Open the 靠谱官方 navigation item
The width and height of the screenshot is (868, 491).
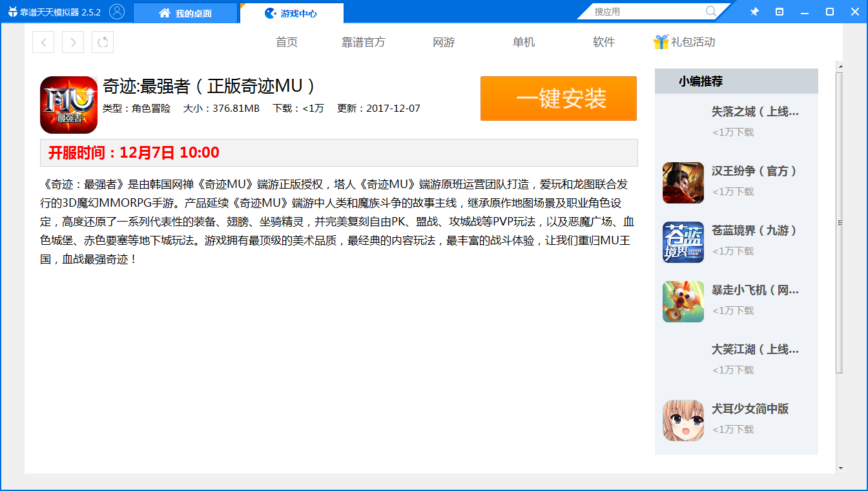click(x=363, y=42)
